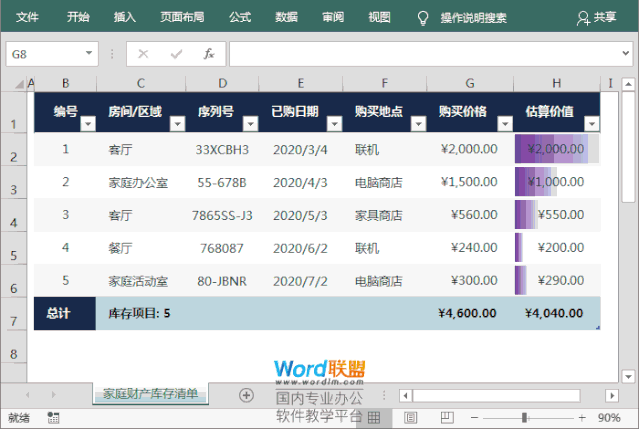Click estimated value ¥290.00 cell
This screenshot has width=639, height=429.
click(x=557, y=281)
